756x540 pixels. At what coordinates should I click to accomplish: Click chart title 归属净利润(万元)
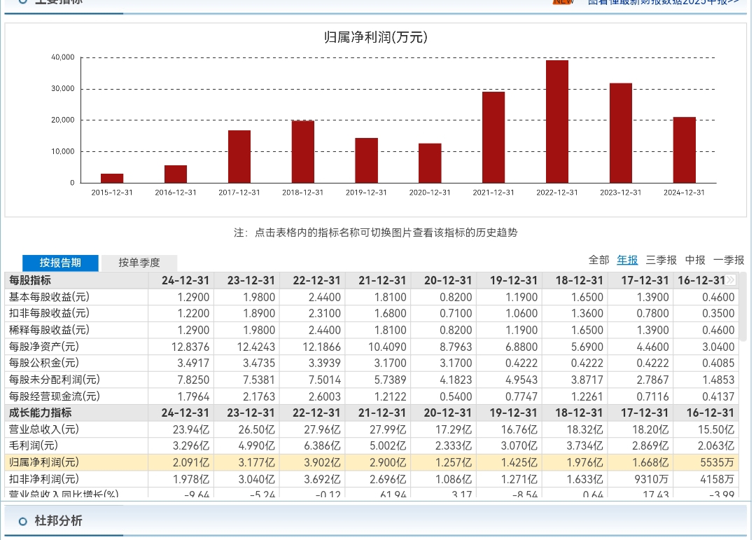(376, 37)
